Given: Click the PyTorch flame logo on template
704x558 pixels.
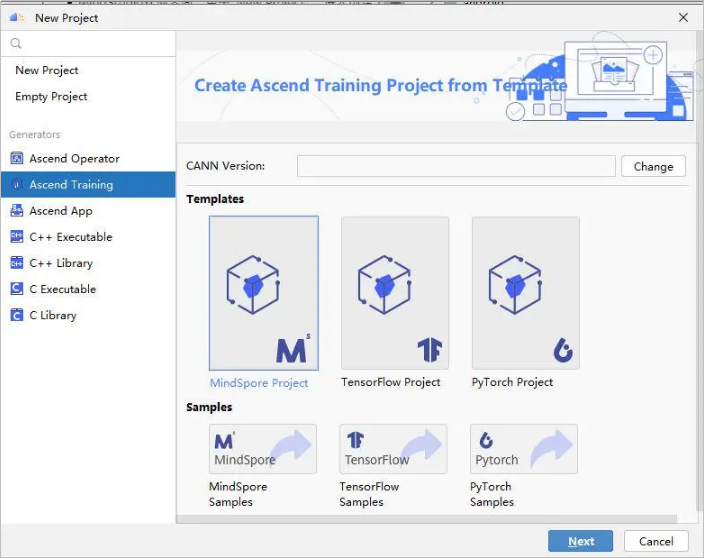Looking at the screenshot, I should point(563,350).
